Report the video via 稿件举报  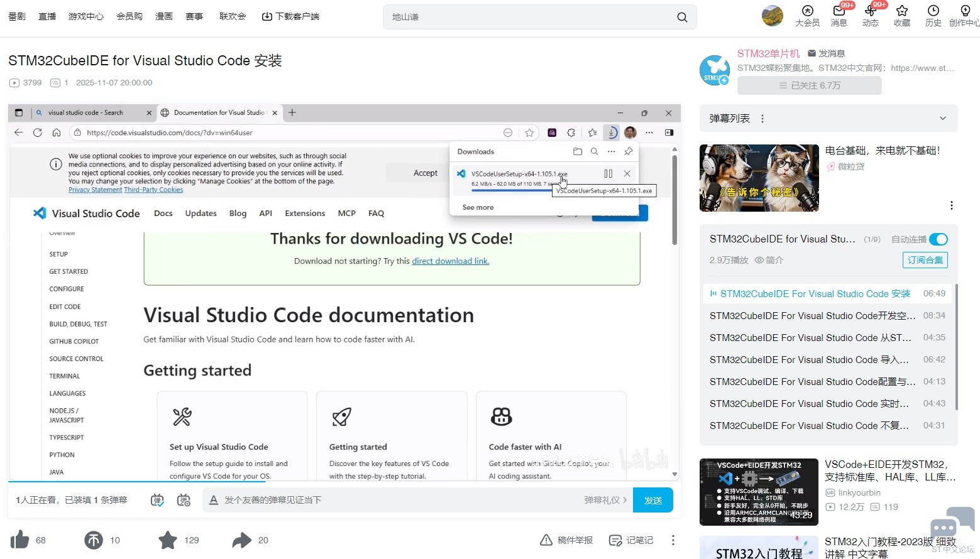[566, 540]
